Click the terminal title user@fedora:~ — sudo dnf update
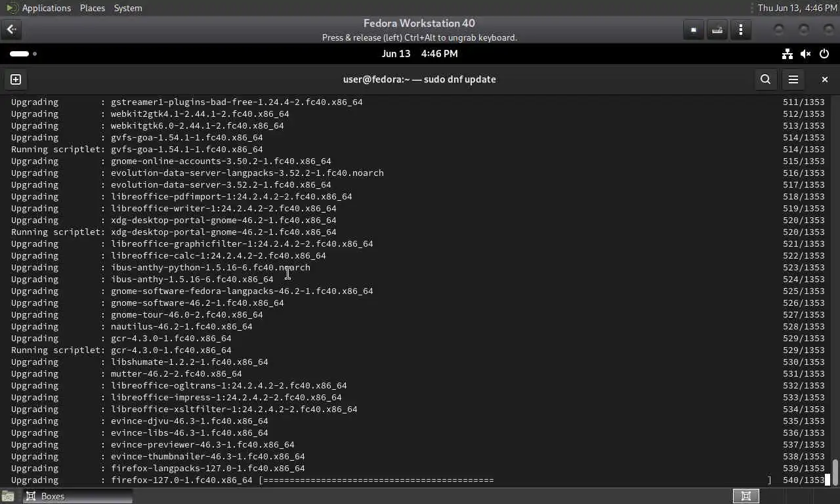The image size is (840, 504). pyautogui.click(x=419, y=79)
